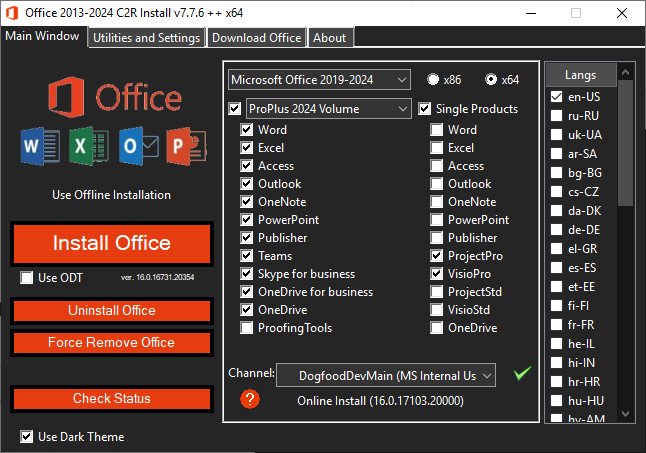Click the Langs list scrollbar thumb
The width and height of the screenshot is (646, 453).
(x=625, y=143)
